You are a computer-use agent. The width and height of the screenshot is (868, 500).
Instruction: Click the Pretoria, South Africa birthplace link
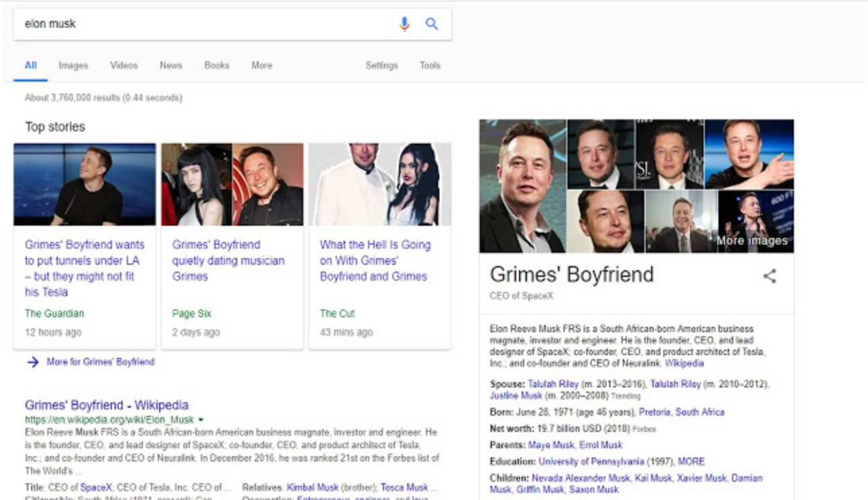click(x=681, y=412)
